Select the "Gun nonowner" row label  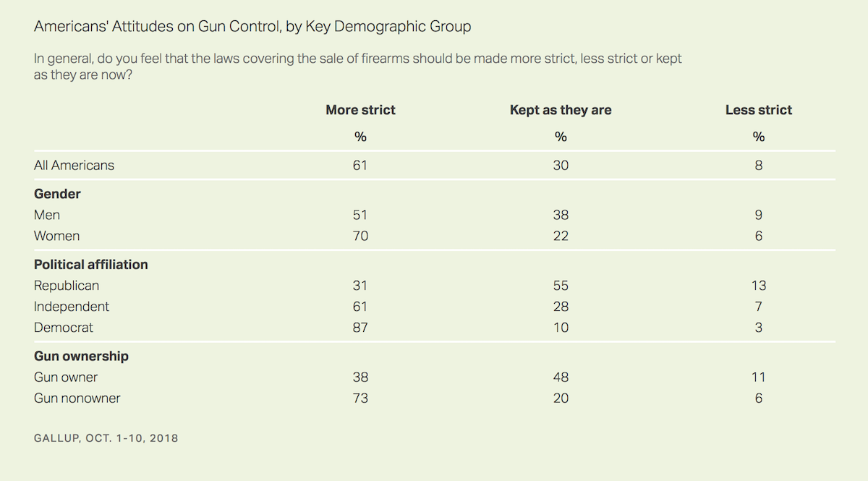[77, 398]
